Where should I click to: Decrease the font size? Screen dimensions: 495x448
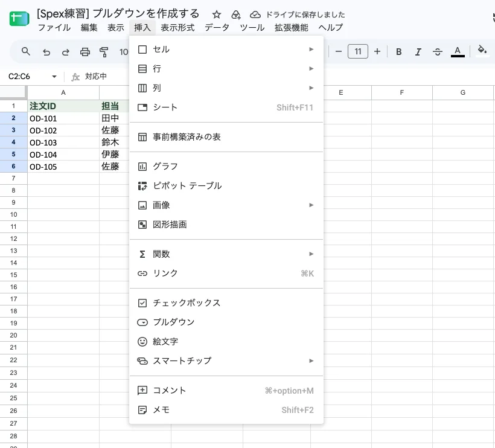339,51
